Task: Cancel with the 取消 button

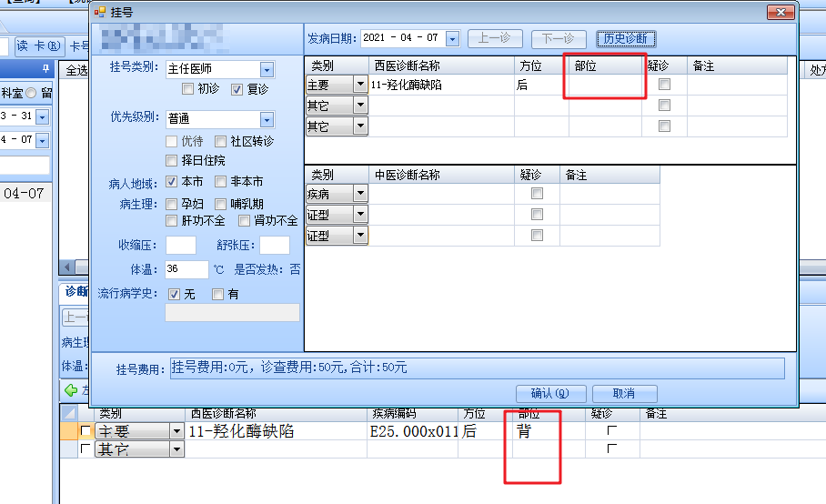Action: click(624, 393)
